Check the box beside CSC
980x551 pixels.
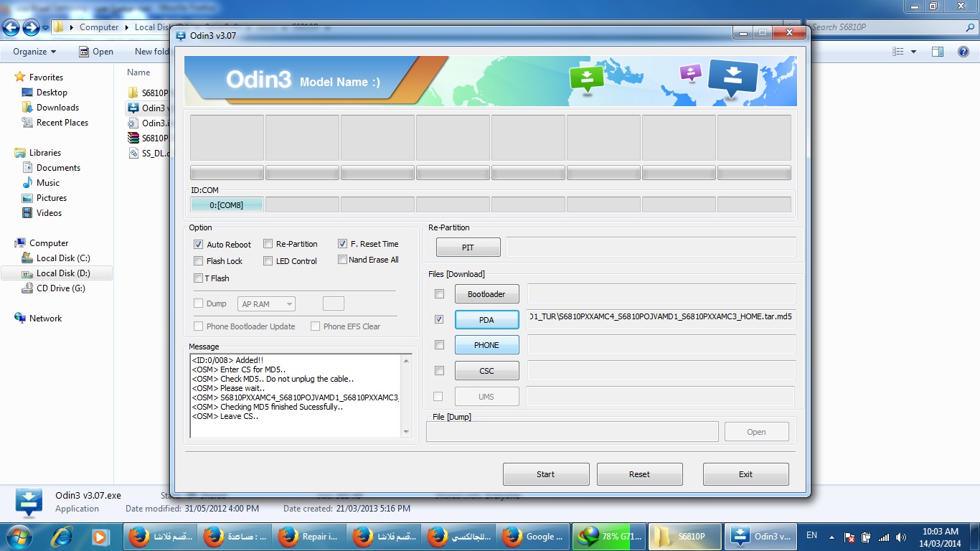(439, 371)
